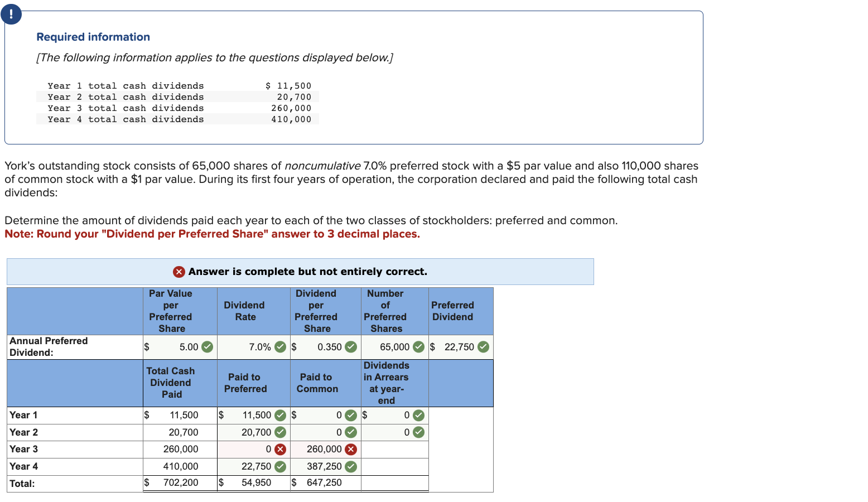Click green check for Year 1 Paid to Common
The width and height of the screenshot is (868, 502).
[x=351, y=415]
